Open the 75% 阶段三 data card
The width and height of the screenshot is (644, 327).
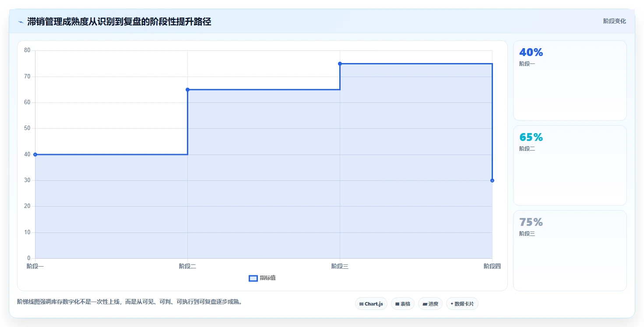point(570,250)
